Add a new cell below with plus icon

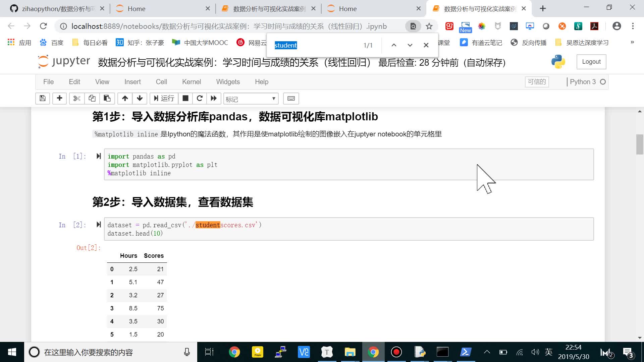pyautogui.click(x=59, y=98)
